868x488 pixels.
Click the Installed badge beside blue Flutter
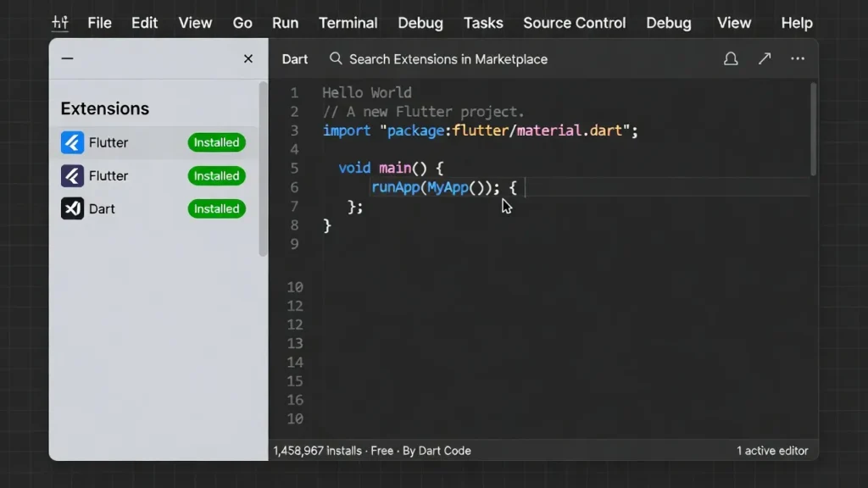click(x=216, y=142)
